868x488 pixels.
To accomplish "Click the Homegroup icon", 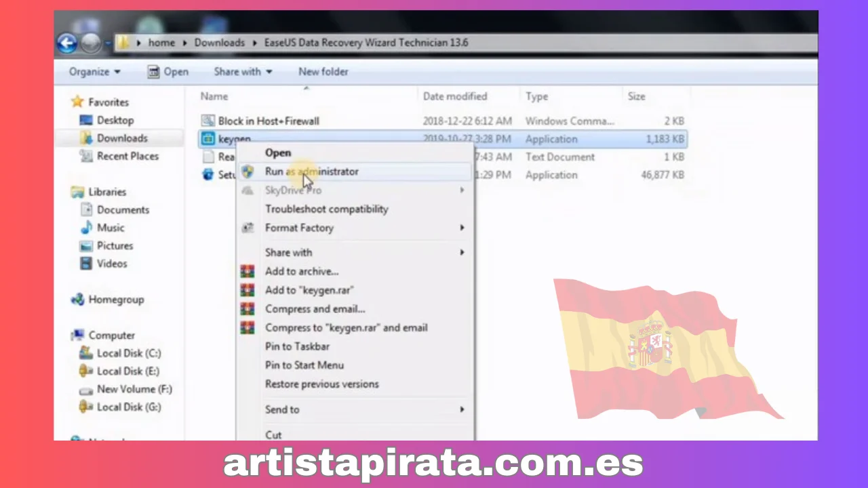I will (x=78, y=300).
